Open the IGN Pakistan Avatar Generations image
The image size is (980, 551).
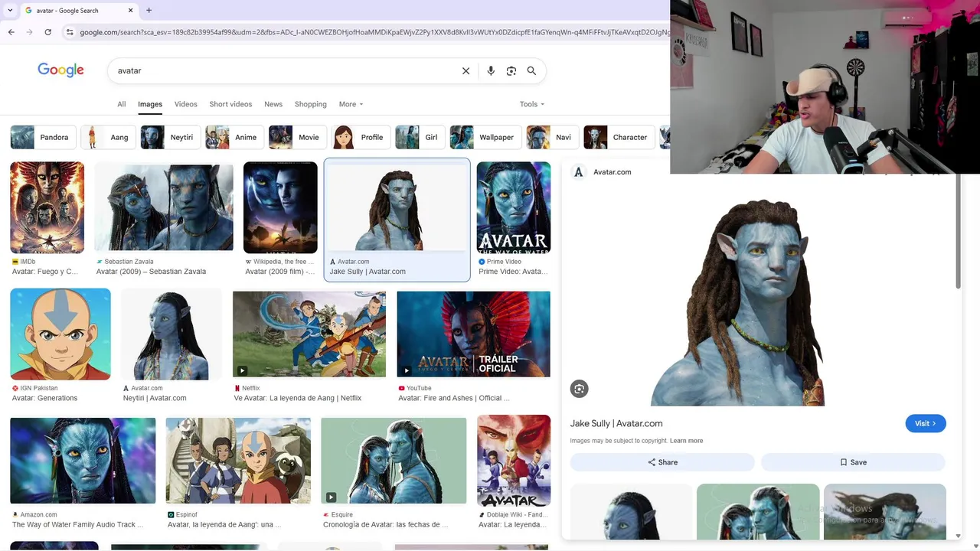tap(60, 334)
